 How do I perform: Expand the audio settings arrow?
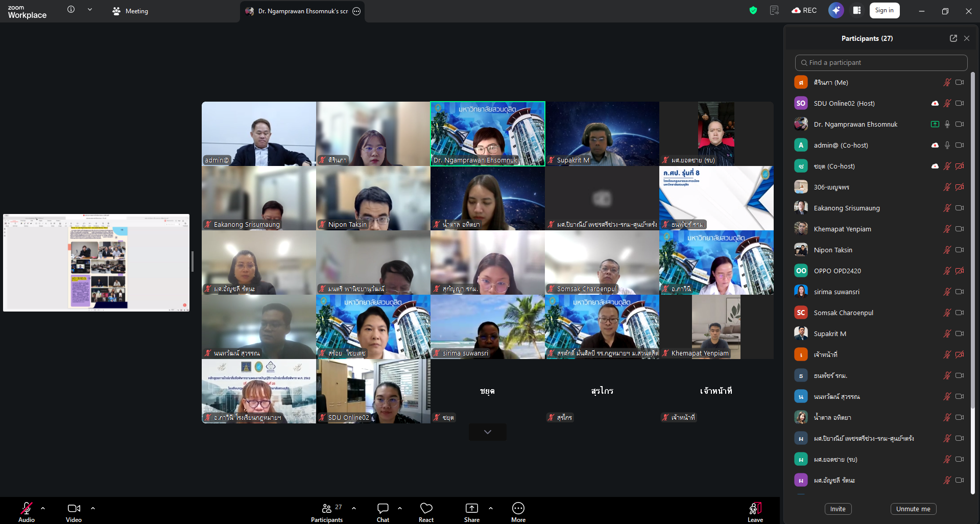[x=43, y=508]
